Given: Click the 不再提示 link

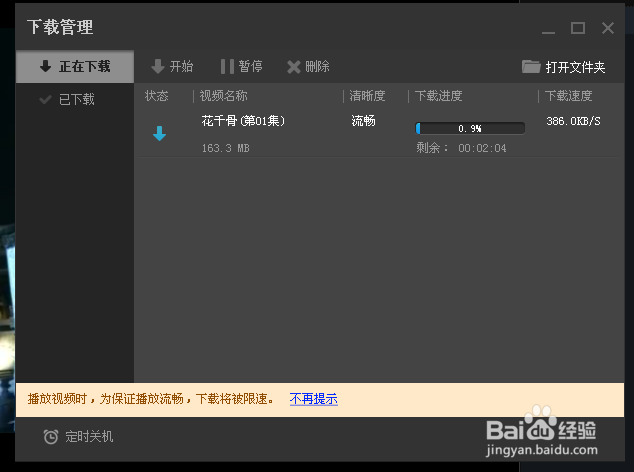Looking at the screenshot, I should [x=313, y=399].
